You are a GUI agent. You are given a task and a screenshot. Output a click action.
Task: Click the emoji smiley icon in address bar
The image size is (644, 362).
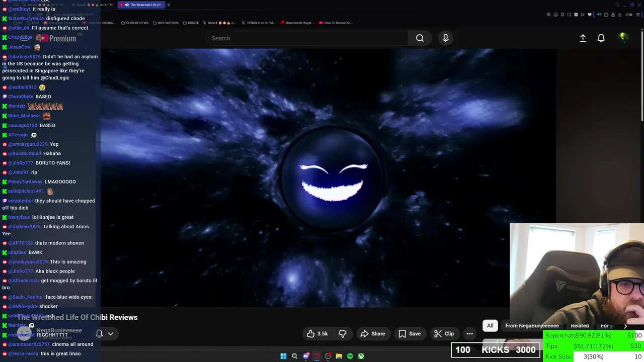(x=556, y=15)
